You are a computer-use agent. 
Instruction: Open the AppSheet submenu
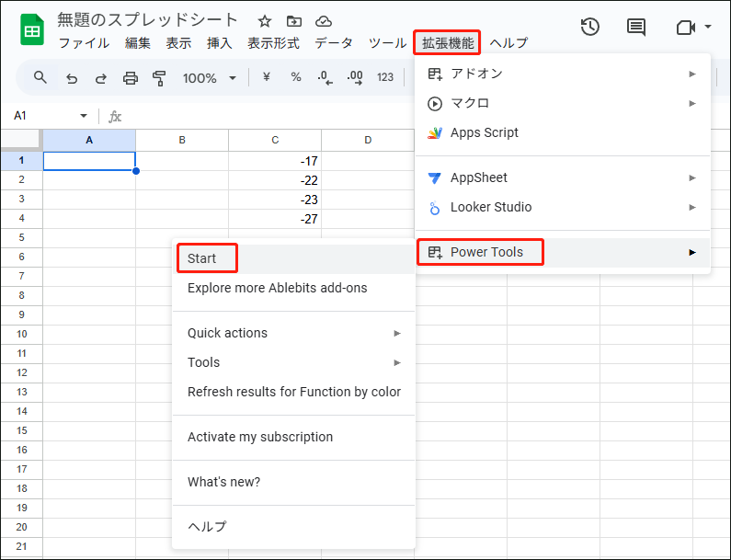[x=562, y=177]
